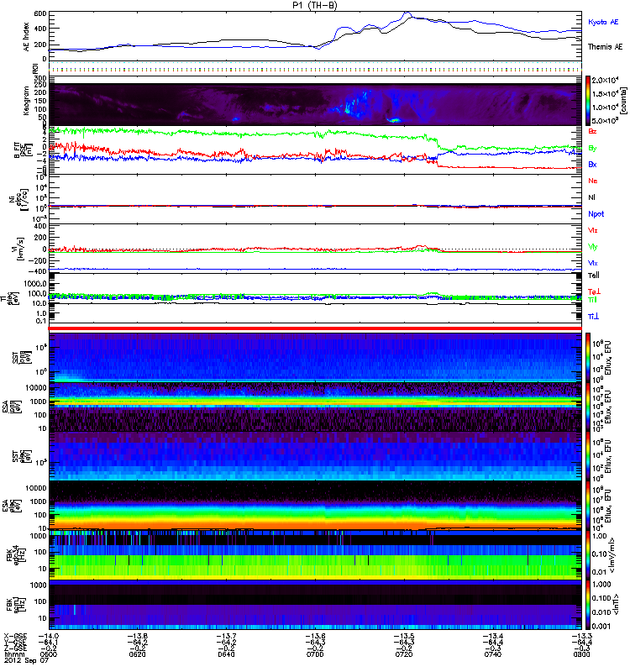Select the Themis AE legend label
The image size is (630, 672).
pos(605,47)
